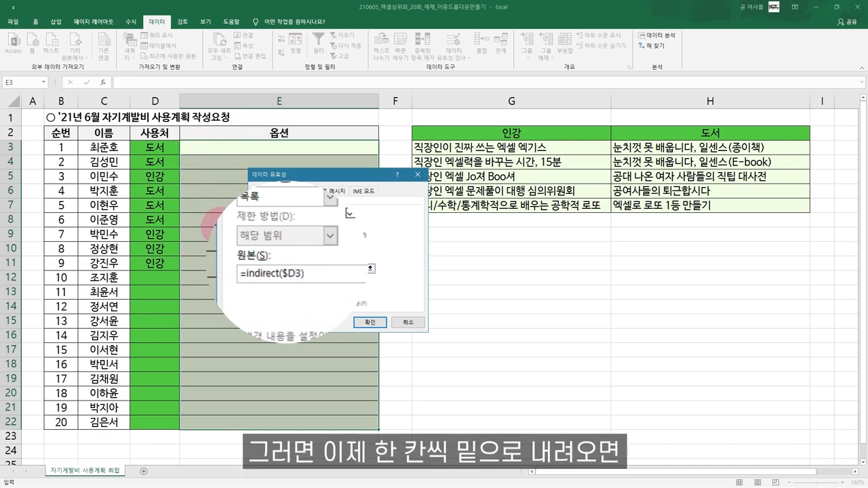The image size is (868, 488).
Task: Open the 그룹 해제 dropdown
Action: (546, 46)
